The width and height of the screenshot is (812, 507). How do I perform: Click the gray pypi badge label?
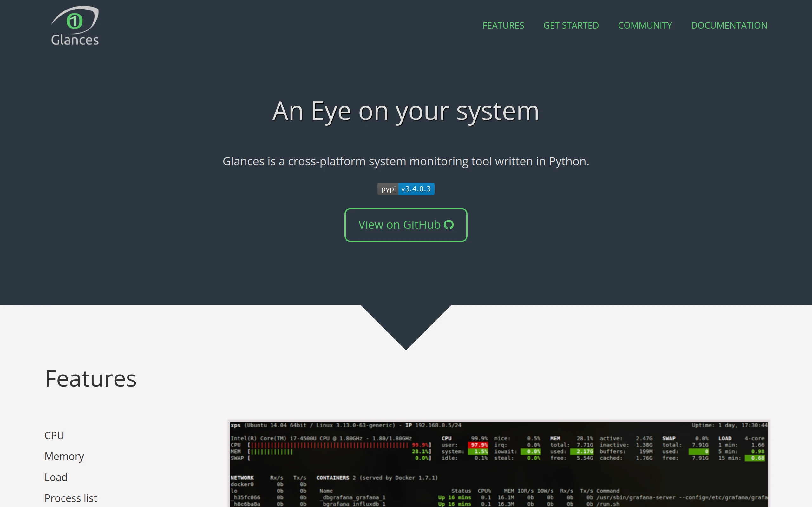click(x=388, y=189)
